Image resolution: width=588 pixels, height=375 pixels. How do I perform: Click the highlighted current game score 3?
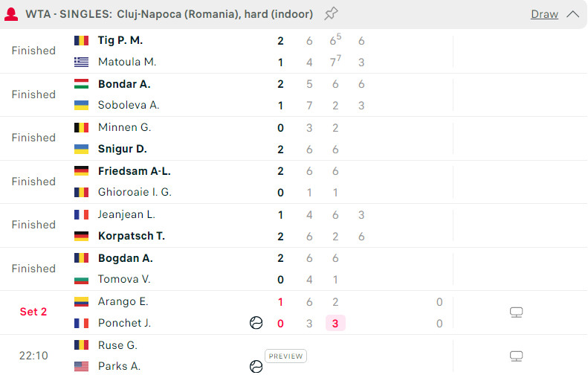pyautogui.click(x=335, y=323)
